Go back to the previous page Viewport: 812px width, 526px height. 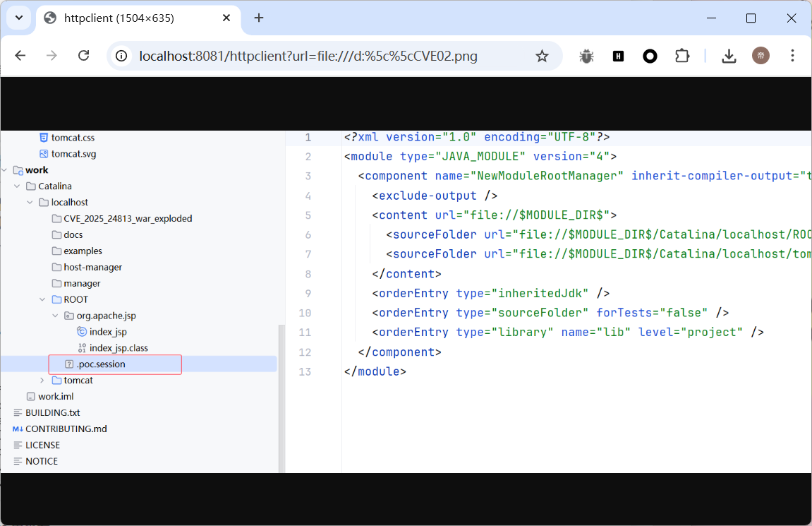coord(20,56)
